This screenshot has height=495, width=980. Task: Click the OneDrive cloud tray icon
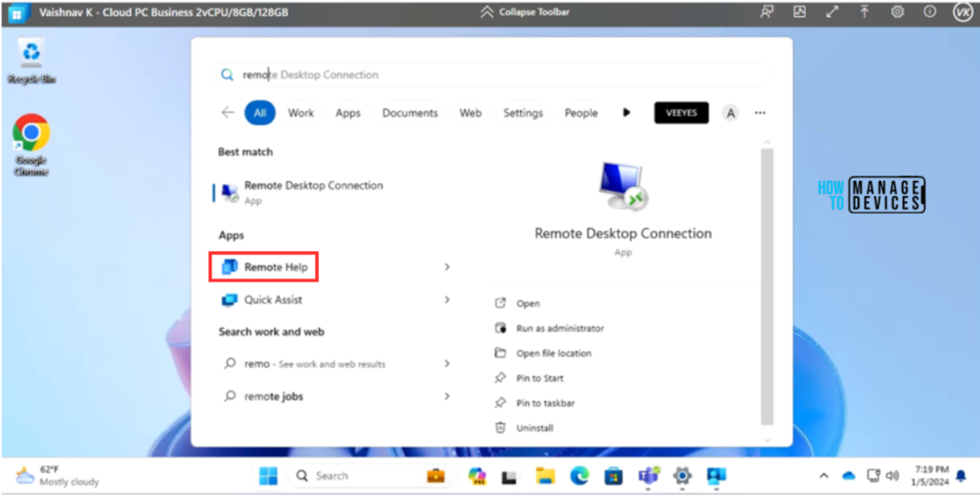click(848, 476)
